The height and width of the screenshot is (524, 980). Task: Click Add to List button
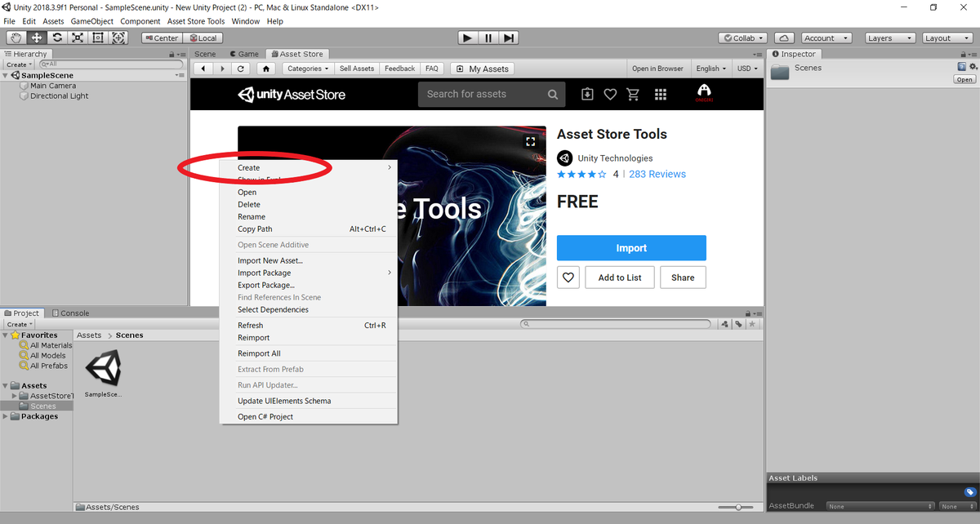[620, 278]
